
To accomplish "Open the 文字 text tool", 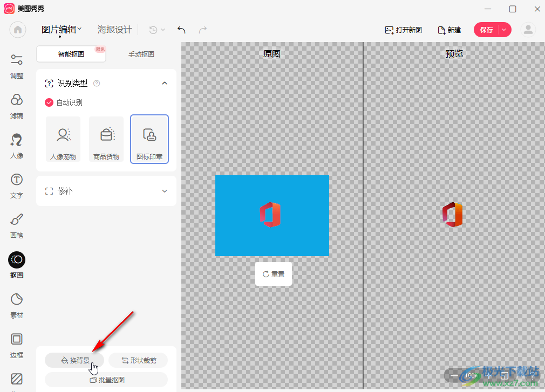I will pos(17,186).
